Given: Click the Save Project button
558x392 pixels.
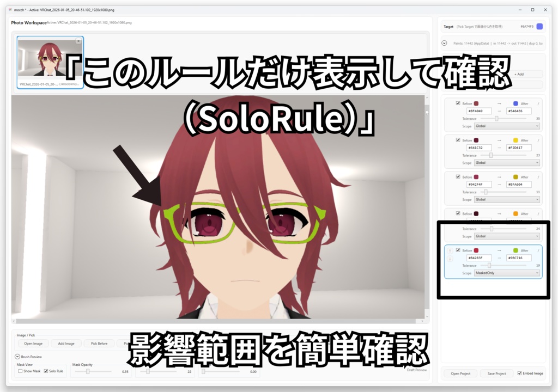Looking at the screenshot, I should [x=496, y=373].
